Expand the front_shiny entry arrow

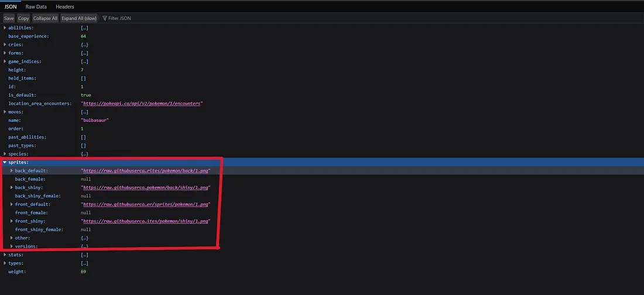(x=12, y=221)
